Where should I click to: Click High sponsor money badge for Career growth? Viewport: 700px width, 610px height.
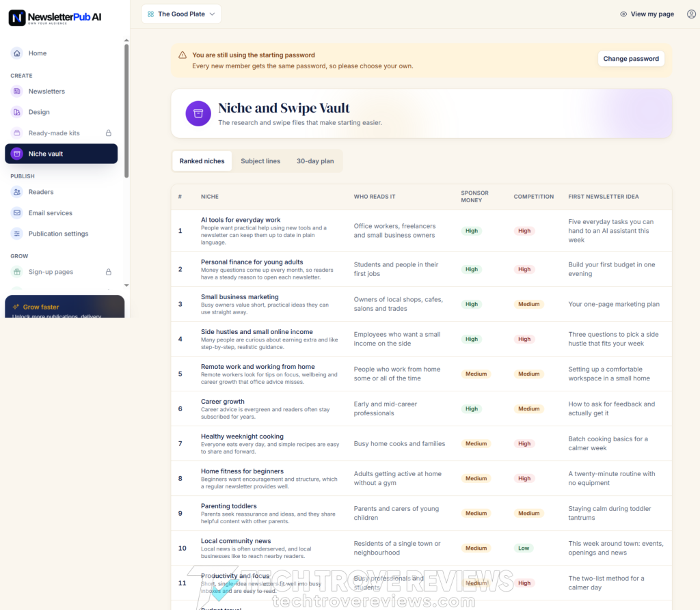coord(472,408)
